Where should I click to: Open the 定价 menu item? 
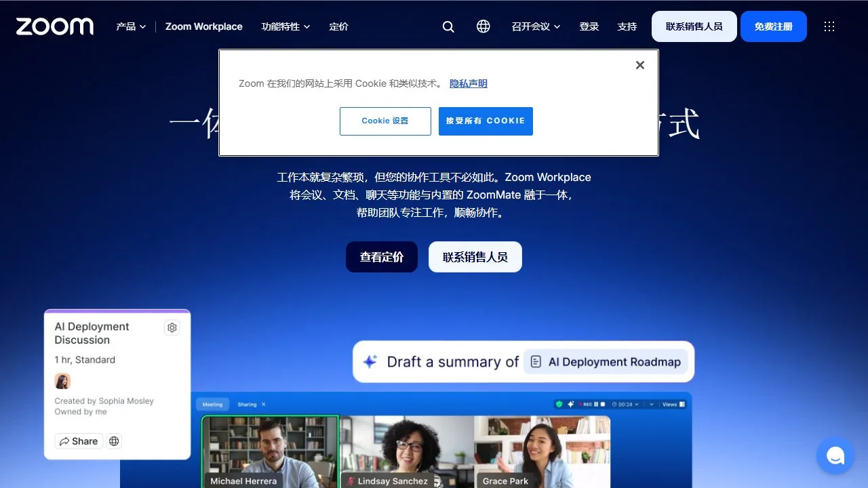[338, 26]
